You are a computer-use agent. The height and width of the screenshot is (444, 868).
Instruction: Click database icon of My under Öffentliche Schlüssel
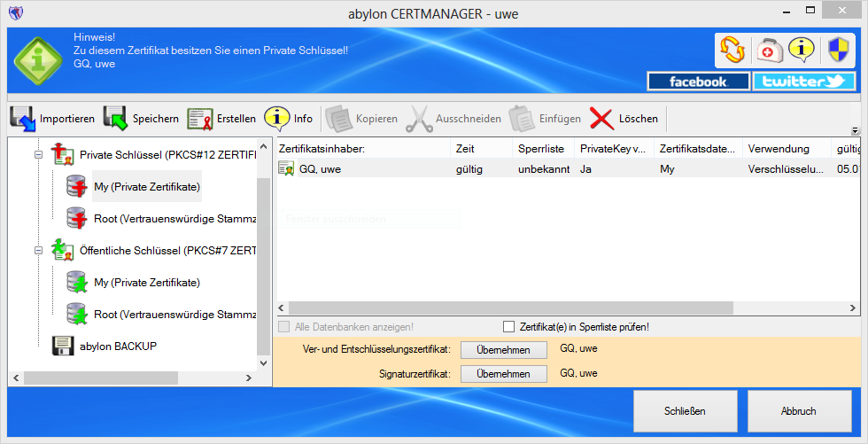pos(77,283)
